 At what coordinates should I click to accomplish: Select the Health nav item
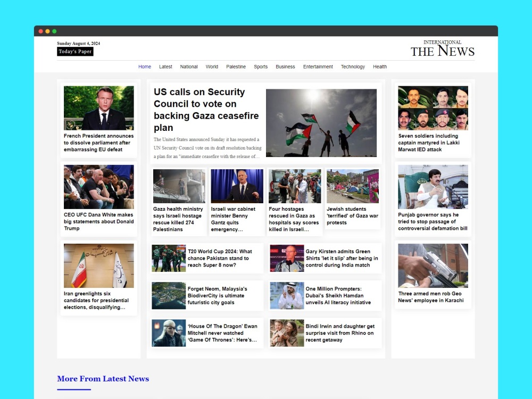(380, 67)
